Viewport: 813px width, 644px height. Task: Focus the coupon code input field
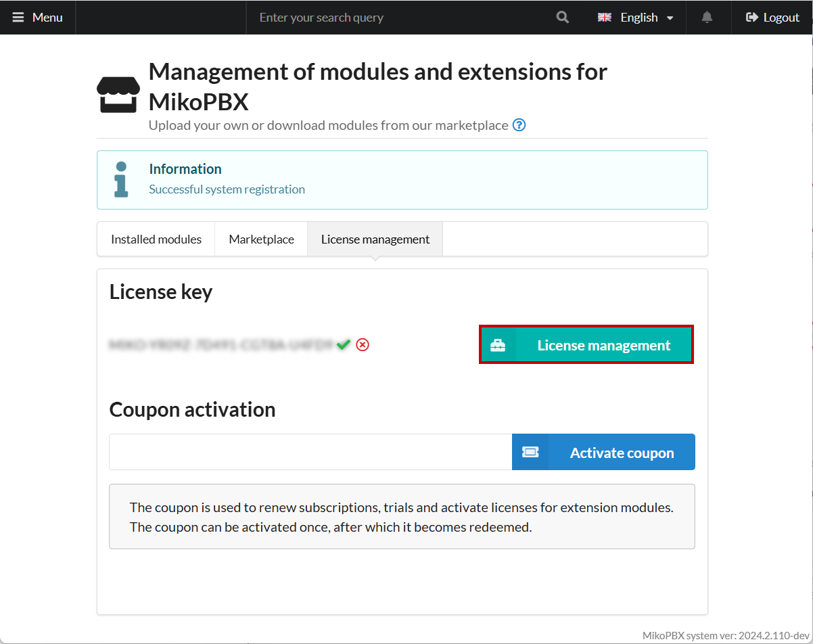[x=310, y=453]
